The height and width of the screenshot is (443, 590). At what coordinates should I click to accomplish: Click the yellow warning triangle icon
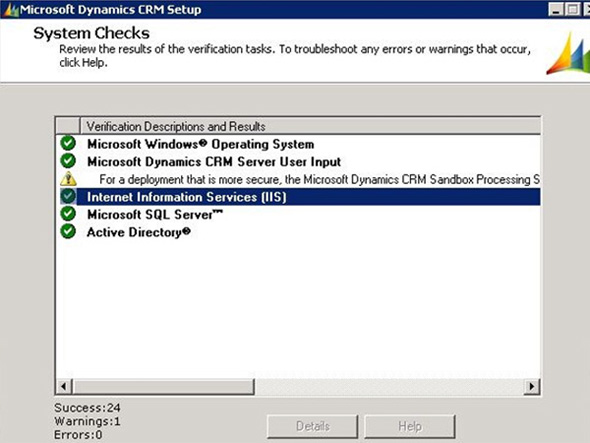point(68,179)
